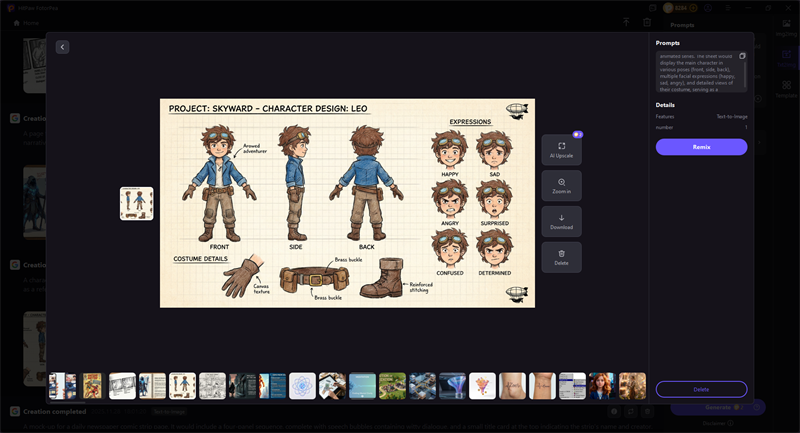Open the last thumbnail in the filmstrip
Screen dimensions: 800x433
(632, 386)
